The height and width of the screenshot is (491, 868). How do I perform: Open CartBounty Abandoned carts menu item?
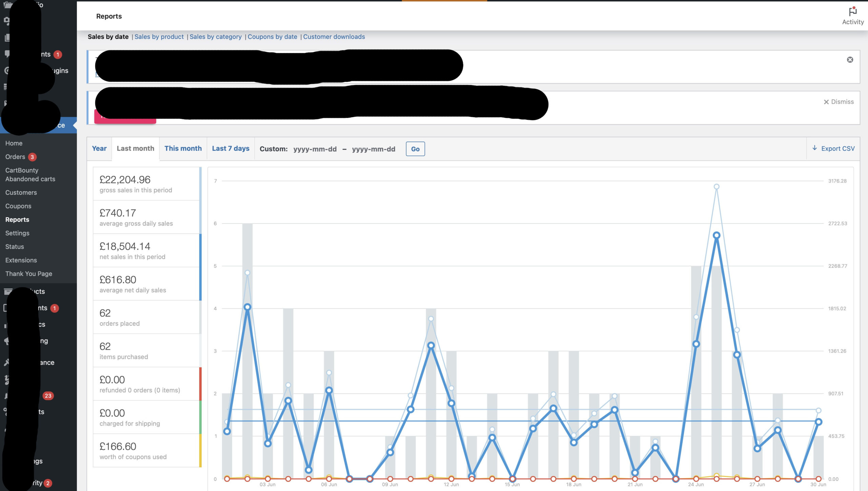click(x=30, y=175)
